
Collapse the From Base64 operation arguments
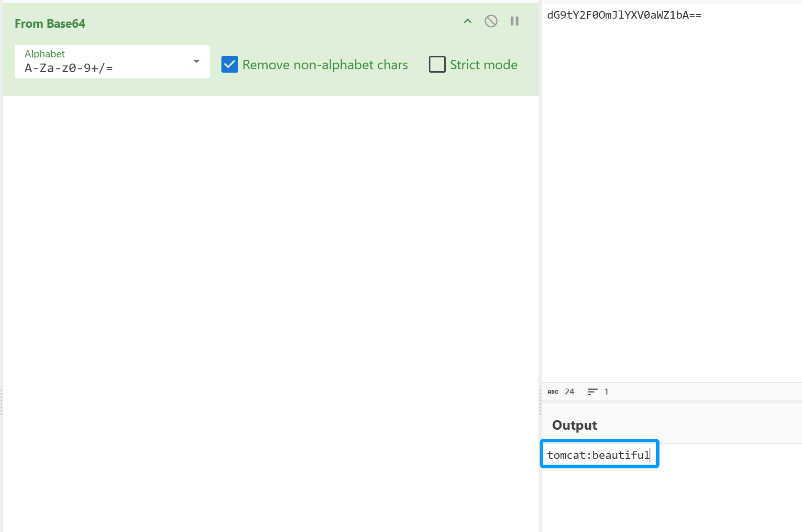(x=468, y=21)
